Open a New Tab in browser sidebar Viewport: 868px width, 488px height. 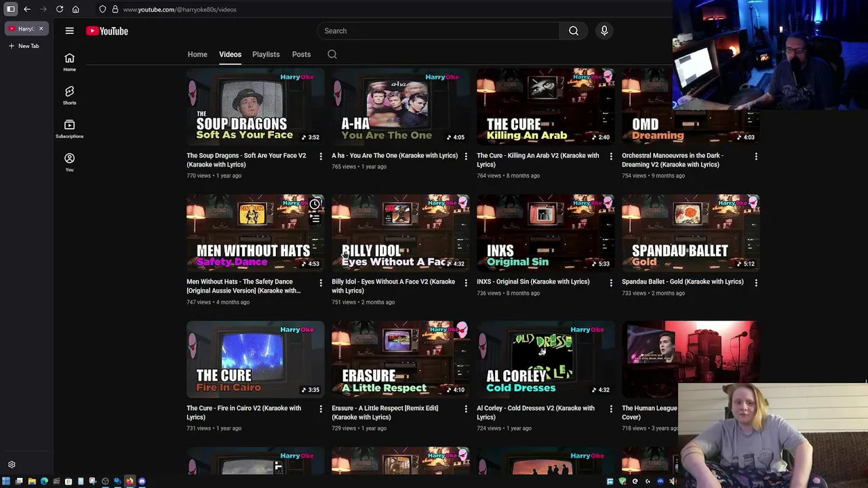click(x=24, y=46)
